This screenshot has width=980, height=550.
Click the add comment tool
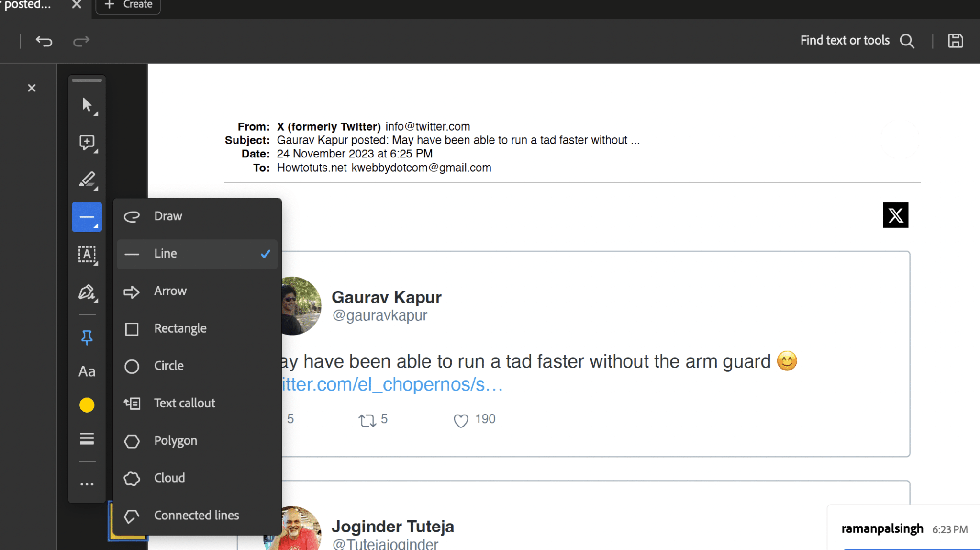coord(87,142)
